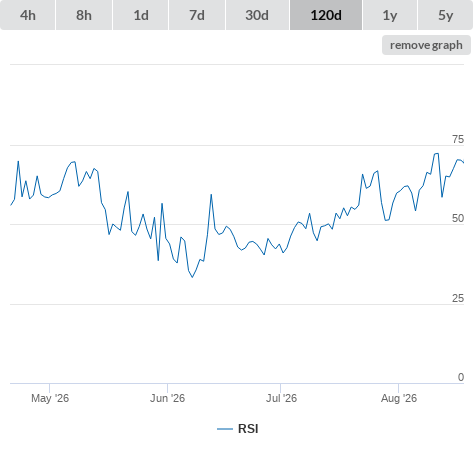Click the 0 baseline axis label
474x455 pixels.
click(x=461, y=377)
